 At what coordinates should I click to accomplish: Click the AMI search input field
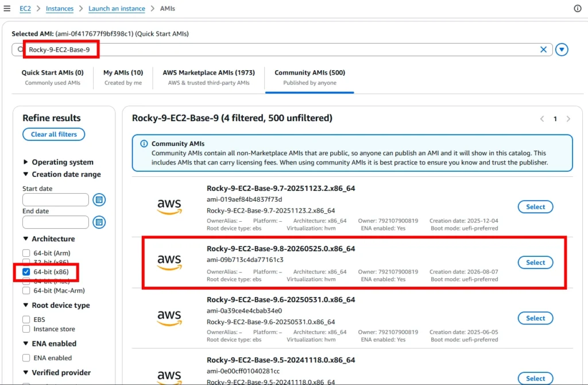coord(282,49)
